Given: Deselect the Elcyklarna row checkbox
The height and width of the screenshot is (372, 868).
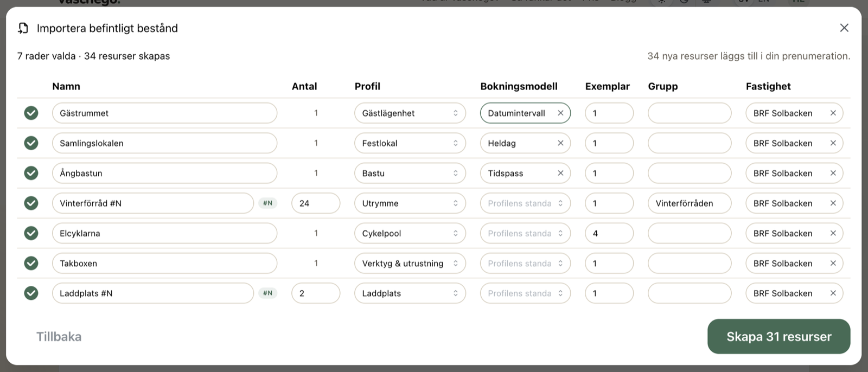Looking at the screenshot, I should (31, 233).
